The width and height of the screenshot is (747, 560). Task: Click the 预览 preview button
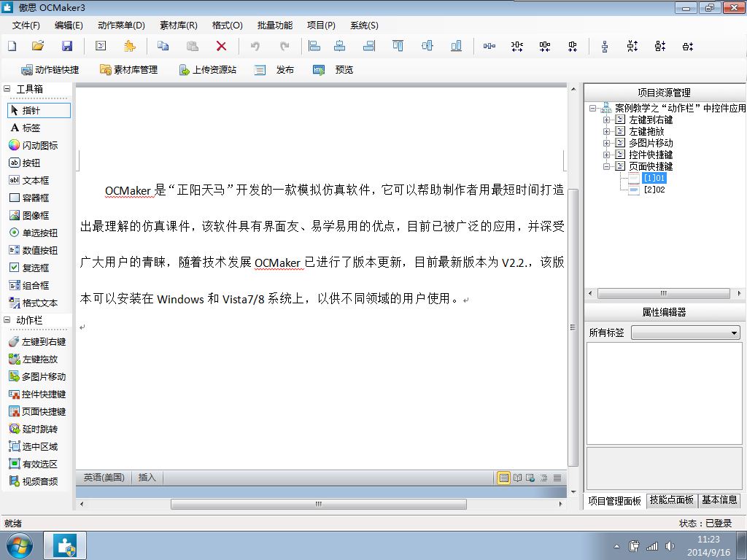(333, 70)
